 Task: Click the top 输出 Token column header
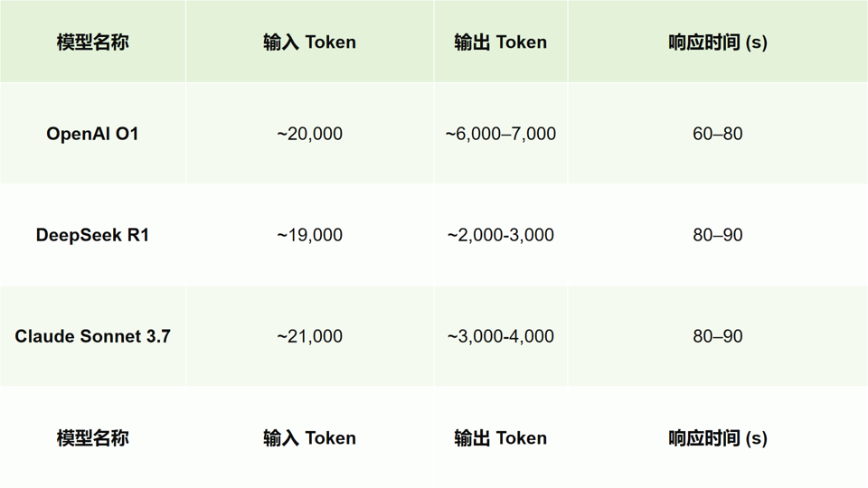click(500, 42)
